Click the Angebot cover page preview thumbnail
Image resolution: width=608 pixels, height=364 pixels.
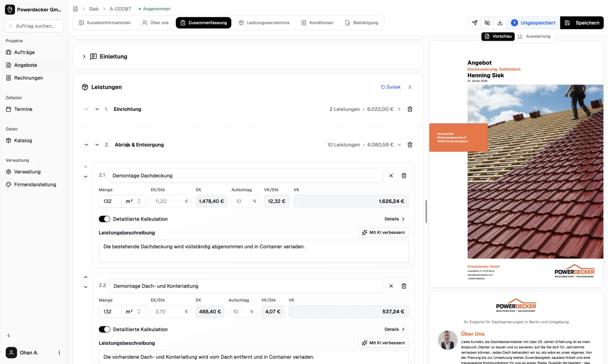pos(516,164)
